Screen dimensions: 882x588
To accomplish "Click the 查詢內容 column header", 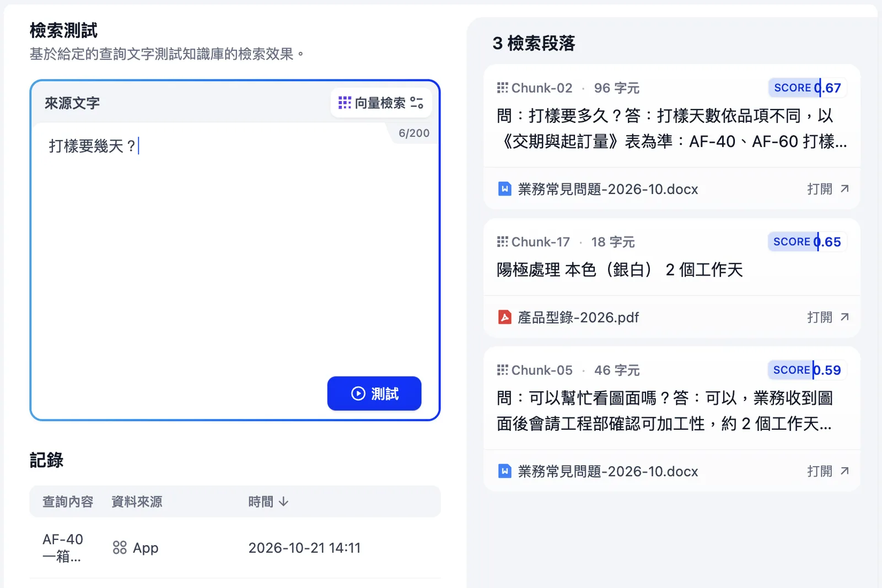I will click(68, 501).
